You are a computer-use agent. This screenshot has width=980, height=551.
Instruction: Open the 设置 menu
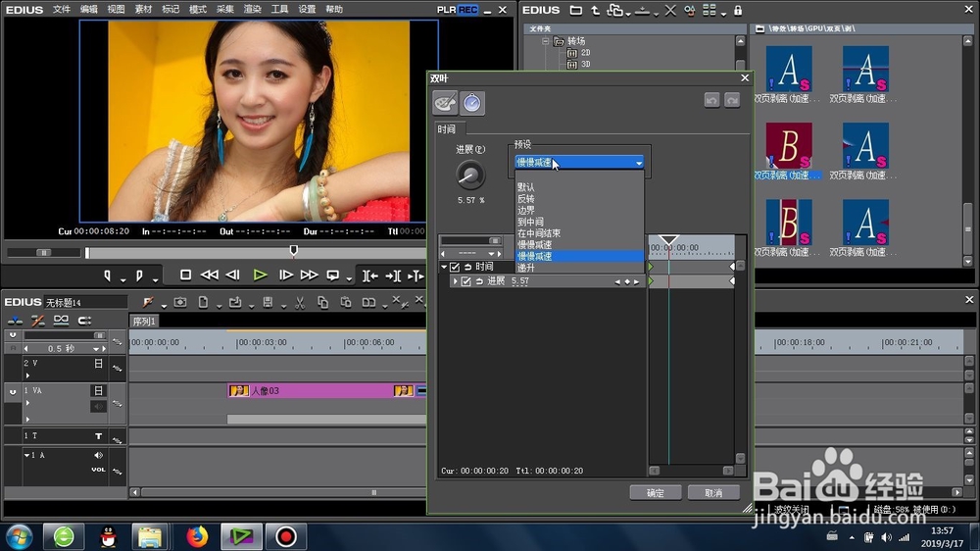click(307, 10)
